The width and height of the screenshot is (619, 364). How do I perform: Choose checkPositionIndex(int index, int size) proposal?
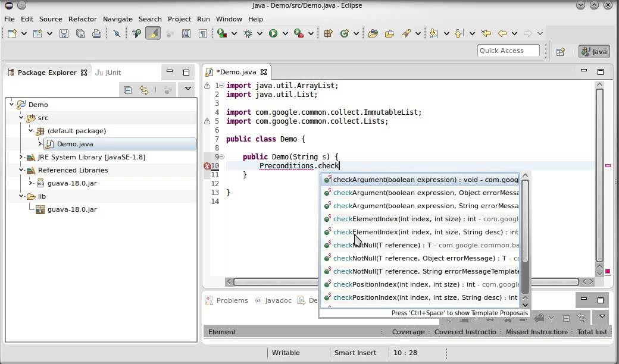pos(421,284)
